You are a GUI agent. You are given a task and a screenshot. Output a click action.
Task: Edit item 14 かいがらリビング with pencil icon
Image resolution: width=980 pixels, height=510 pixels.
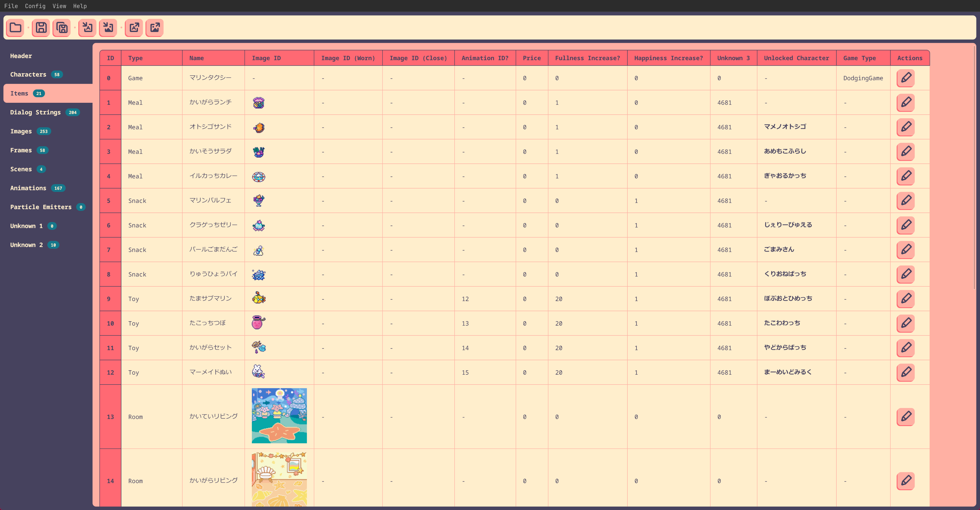tap(906, 481)
